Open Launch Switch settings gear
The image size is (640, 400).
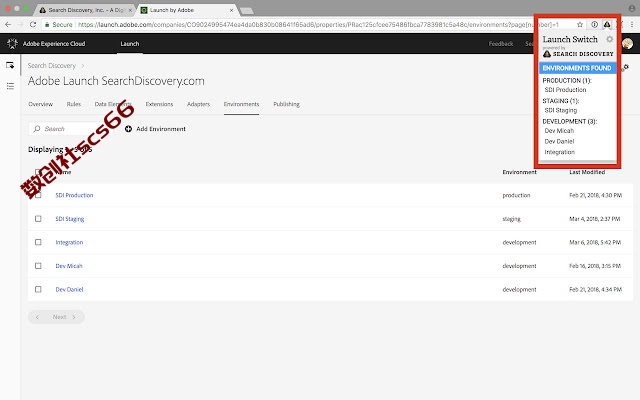[x=609, y=39]
